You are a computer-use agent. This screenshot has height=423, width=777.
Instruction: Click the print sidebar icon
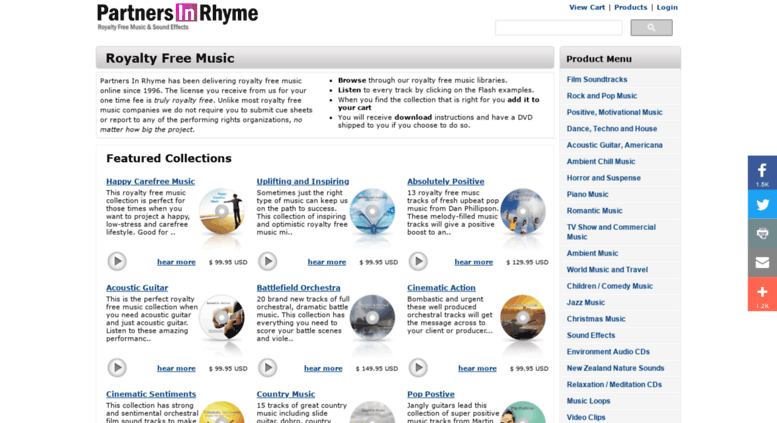coord(762,233)
